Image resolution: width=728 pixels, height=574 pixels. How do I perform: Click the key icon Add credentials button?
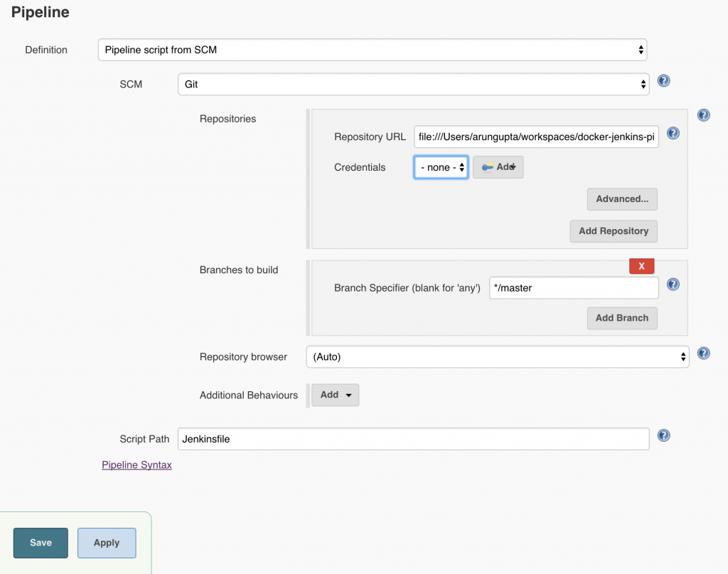pos(498,167)
